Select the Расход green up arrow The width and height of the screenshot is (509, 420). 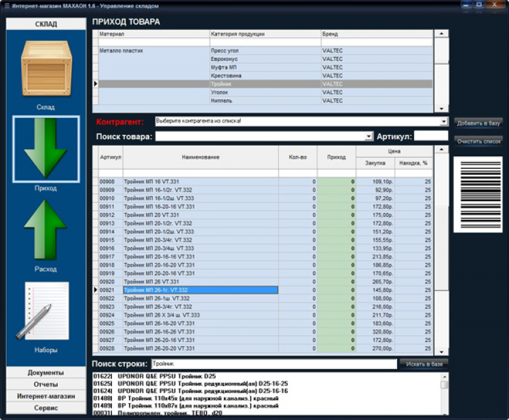[45, 230]
